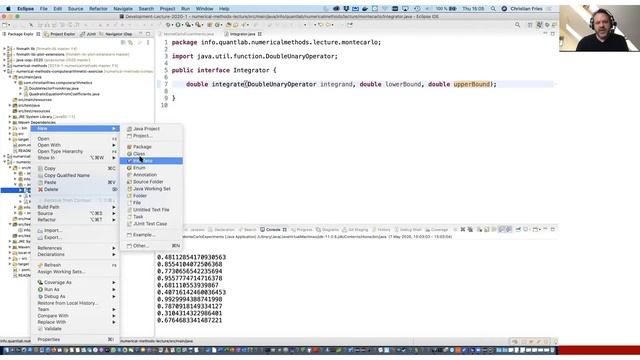Image resolution: width=640 pixels, height=360 pixels.
Task: Open the Source menu in the menu bar
Action: [x=76, y=9]
